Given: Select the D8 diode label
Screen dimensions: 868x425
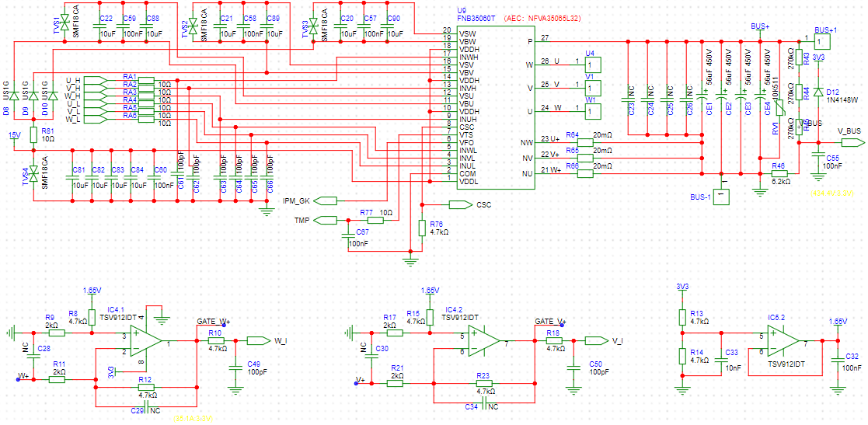Looking at the screenshot, I should coord(6,110).
